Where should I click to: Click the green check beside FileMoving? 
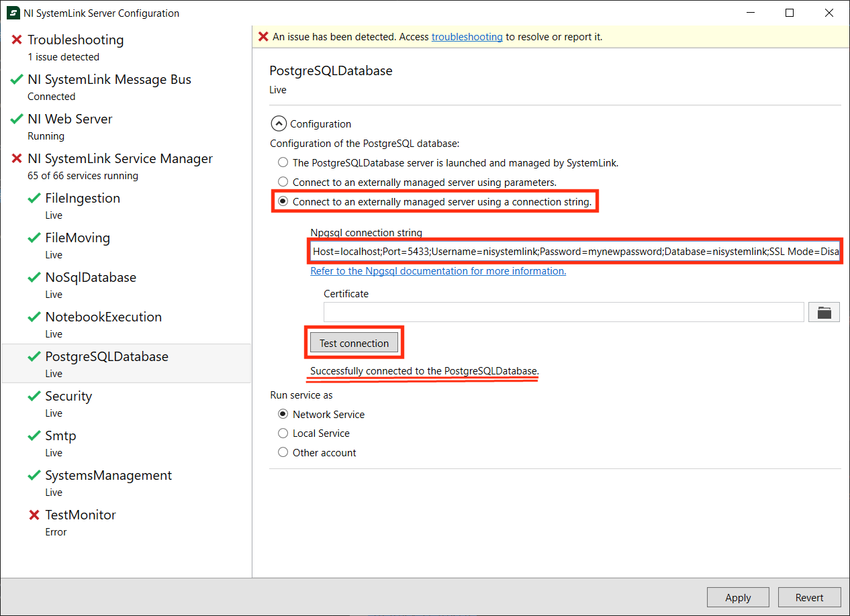(x=34, y=238)
